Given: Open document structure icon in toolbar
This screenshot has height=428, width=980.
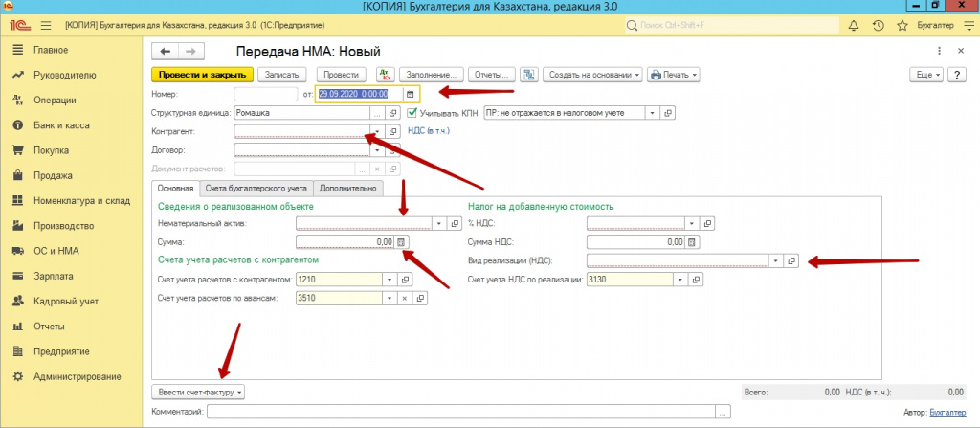Looking at the screenshot, I should [528, 75].
